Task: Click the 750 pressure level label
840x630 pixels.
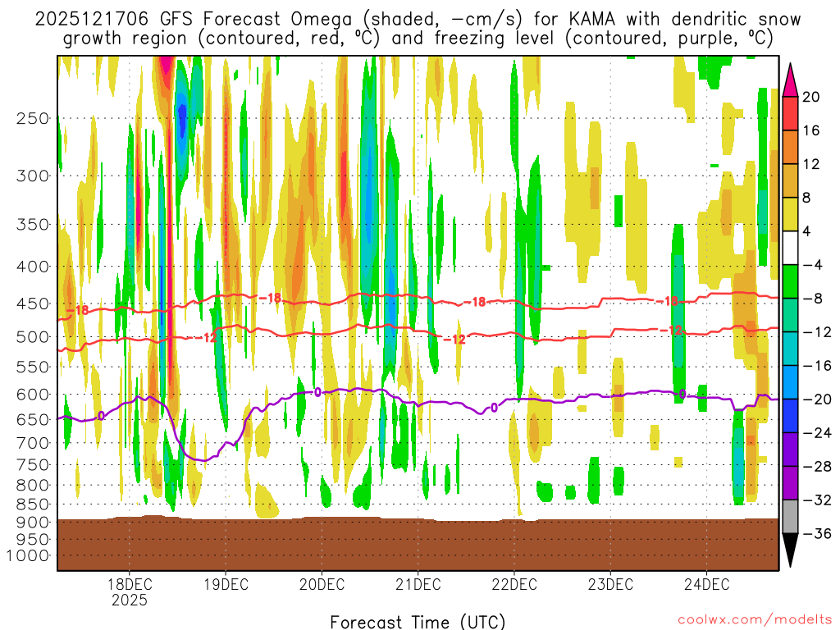Action: 33,465
